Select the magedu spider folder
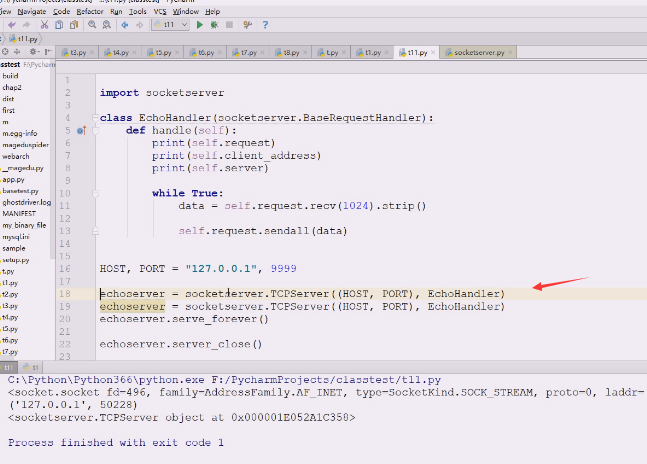Viewport: 647px width, 464px height. (x=26, y=145)
